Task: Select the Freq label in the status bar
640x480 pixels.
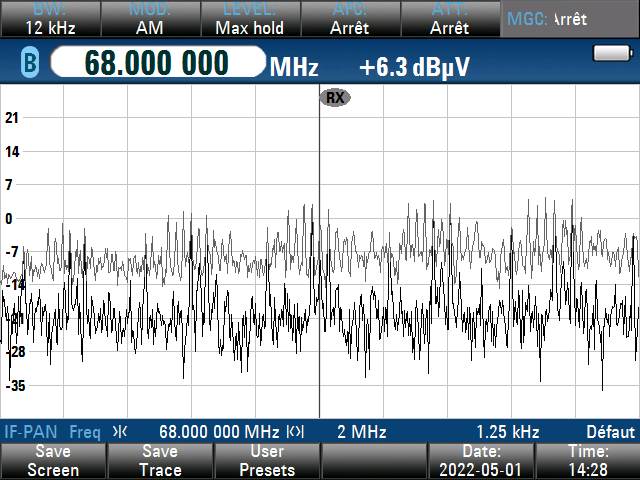Action: point(84,432)
